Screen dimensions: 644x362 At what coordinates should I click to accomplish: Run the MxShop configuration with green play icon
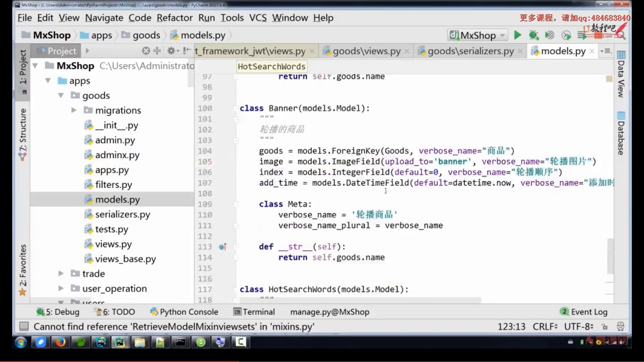click(x=517, y=35)
